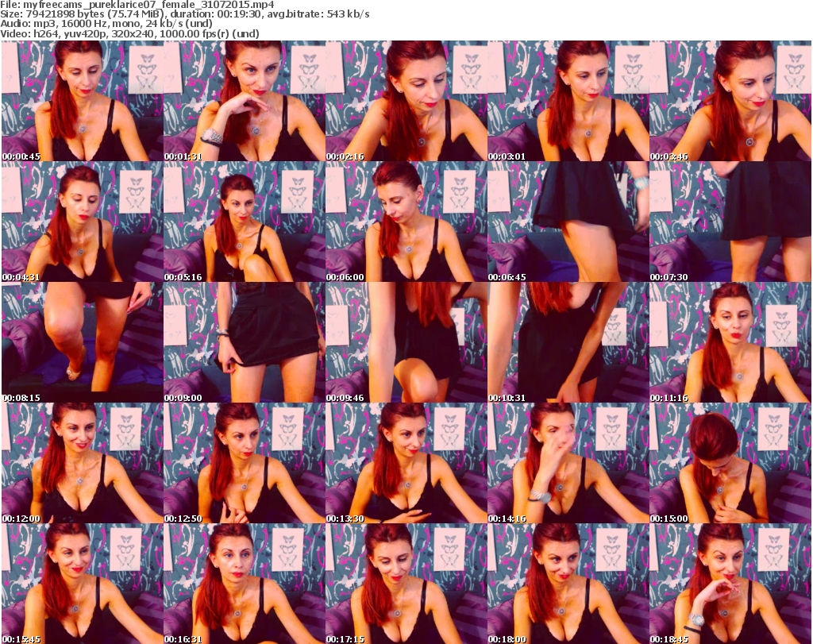Select the frame stamped 00:02:16
813x644 pixels.
(406, 101)
